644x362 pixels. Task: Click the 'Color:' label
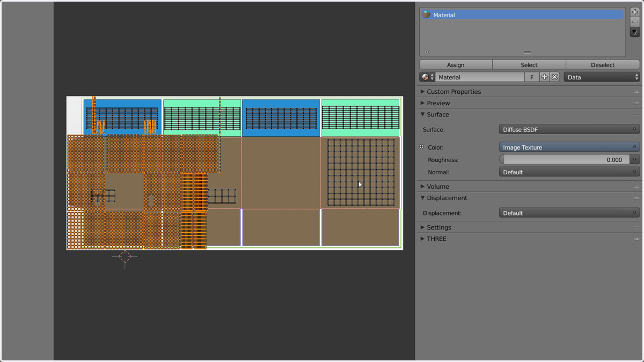[x=436, y=147]
